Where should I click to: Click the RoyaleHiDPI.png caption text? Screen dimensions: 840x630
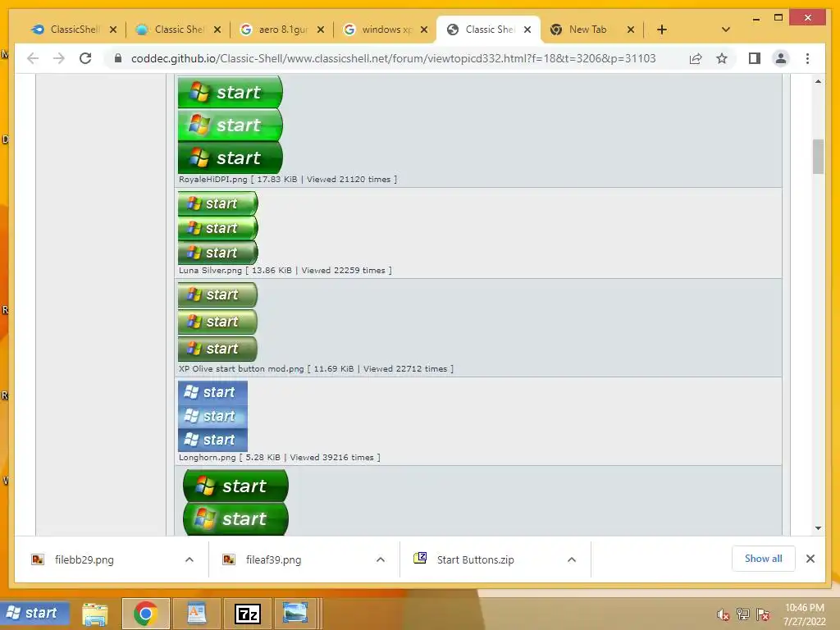[288, 180]
